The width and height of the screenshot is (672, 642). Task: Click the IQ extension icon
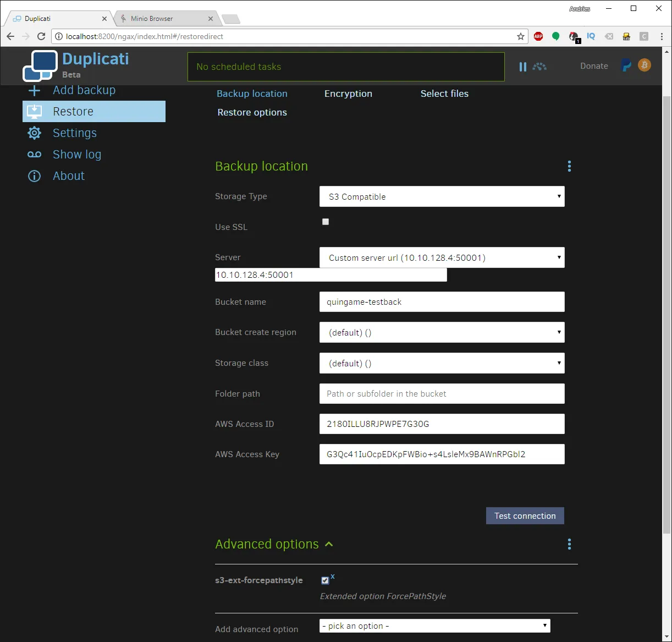[591, 36]
